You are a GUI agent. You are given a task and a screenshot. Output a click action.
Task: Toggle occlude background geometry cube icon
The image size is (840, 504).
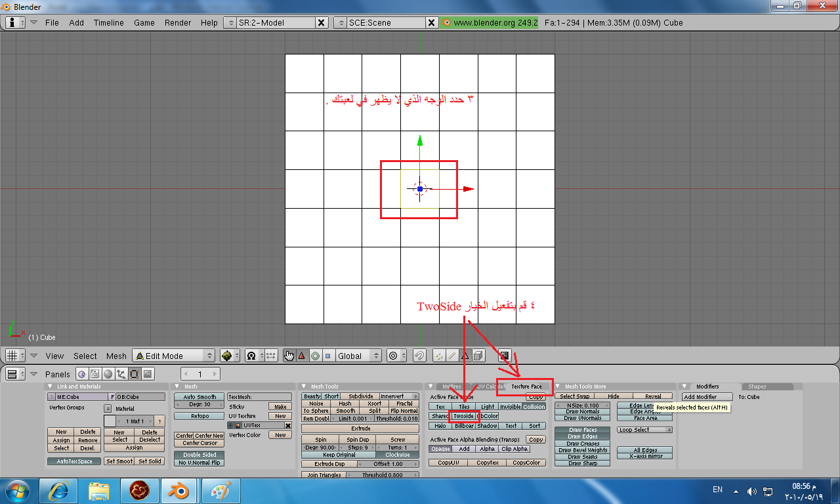[478, 356]
